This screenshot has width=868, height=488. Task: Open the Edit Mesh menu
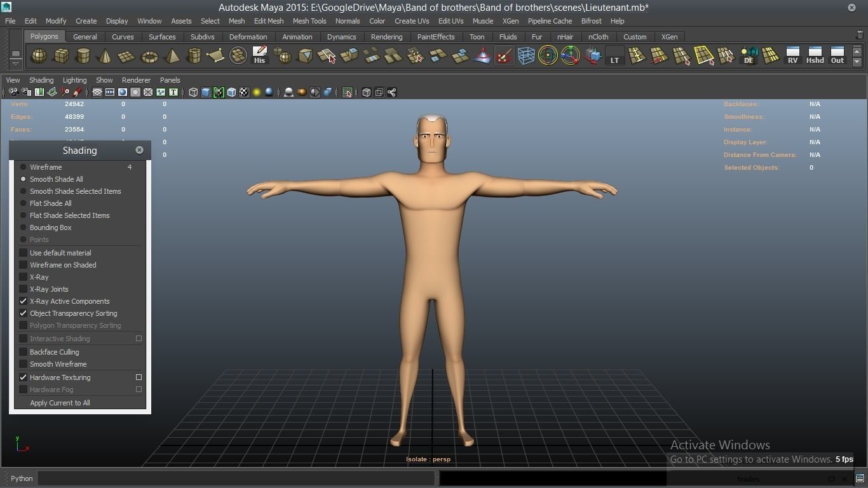[x=269, y=21]
